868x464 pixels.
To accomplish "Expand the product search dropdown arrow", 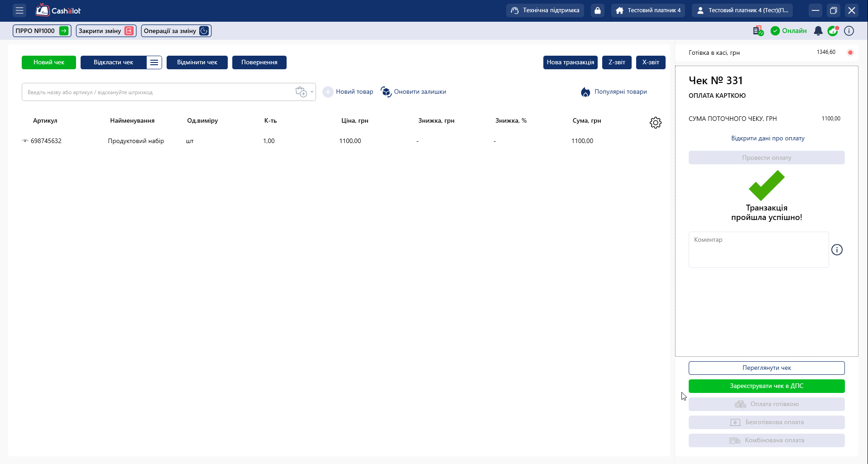I will (x=312, y=92).
